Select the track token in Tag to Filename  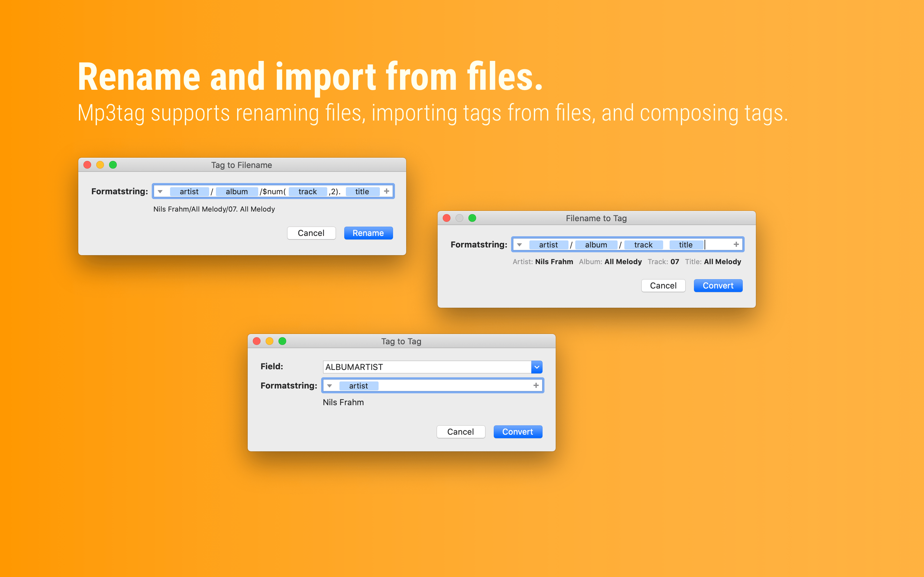pos(307,192)
